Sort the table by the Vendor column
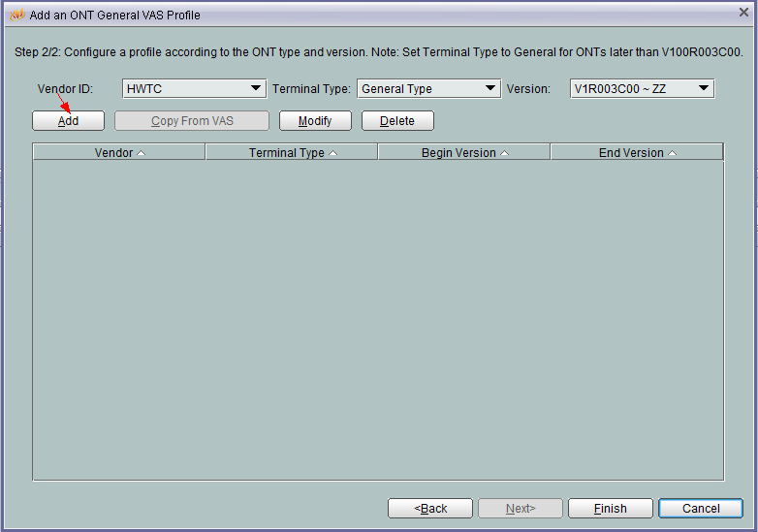The width and height of the screenshot is (758, 532). pyautogui.click(x=119, y=152)
